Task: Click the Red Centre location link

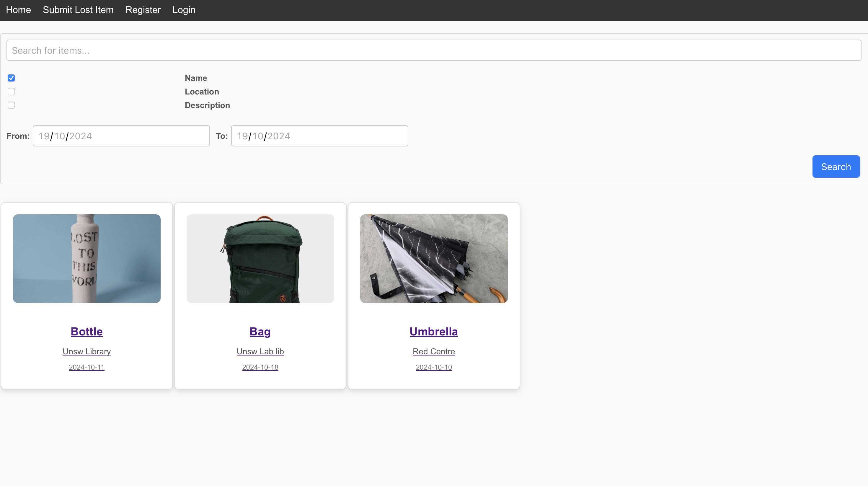Action: (x=434, y=351)
